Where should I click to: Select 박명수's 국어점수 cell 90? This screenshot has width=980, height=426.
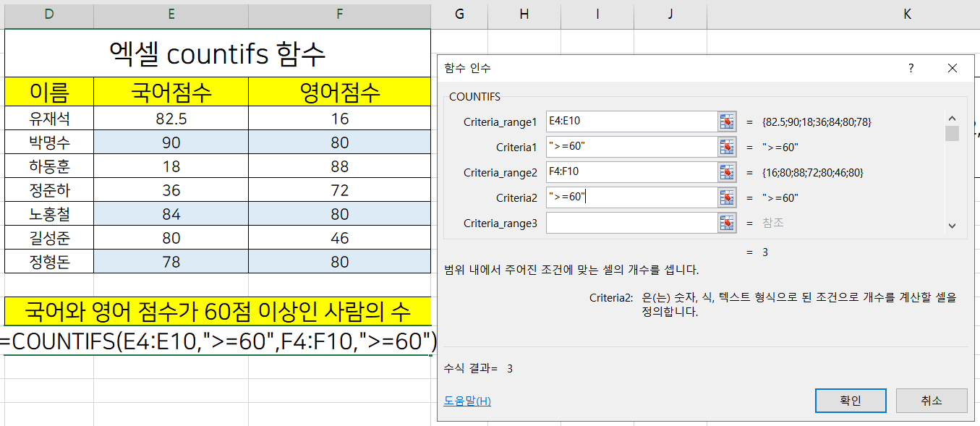pyautogui.click(x=171, y=142)
